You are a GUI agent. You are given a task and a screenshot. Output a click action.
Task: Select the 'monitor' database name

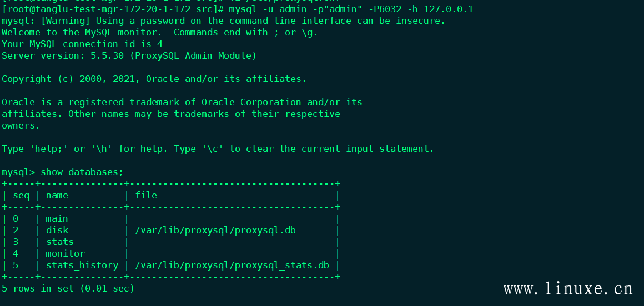coord(65,253)
